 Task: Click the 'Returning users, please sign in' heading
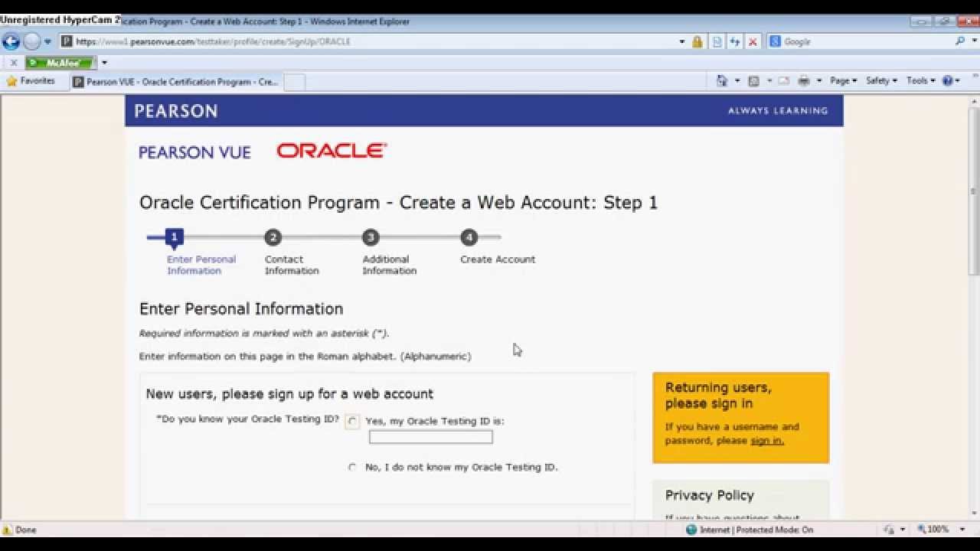click(x=718, y=396)
